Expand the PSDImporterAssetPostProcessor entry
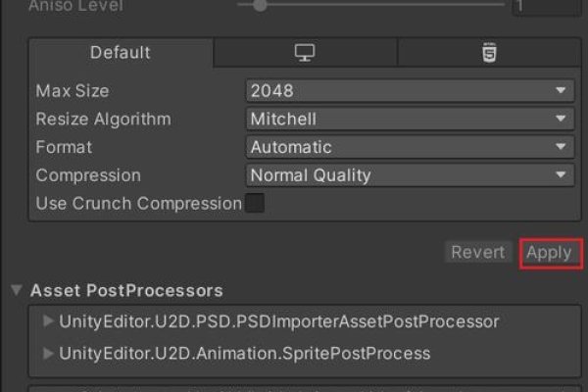588x392 pixels. point(49,321)
